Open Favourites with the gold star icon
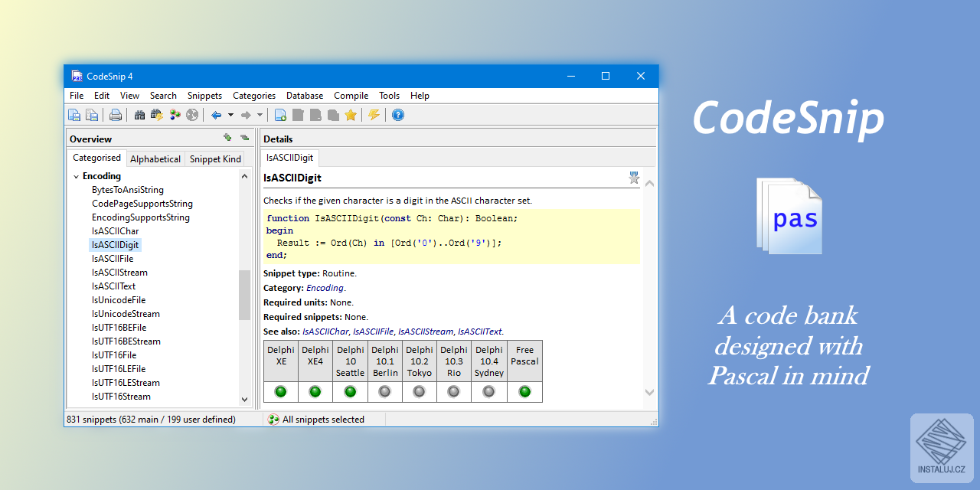Screen dimensions: 980x490 (x=351, y=115)
